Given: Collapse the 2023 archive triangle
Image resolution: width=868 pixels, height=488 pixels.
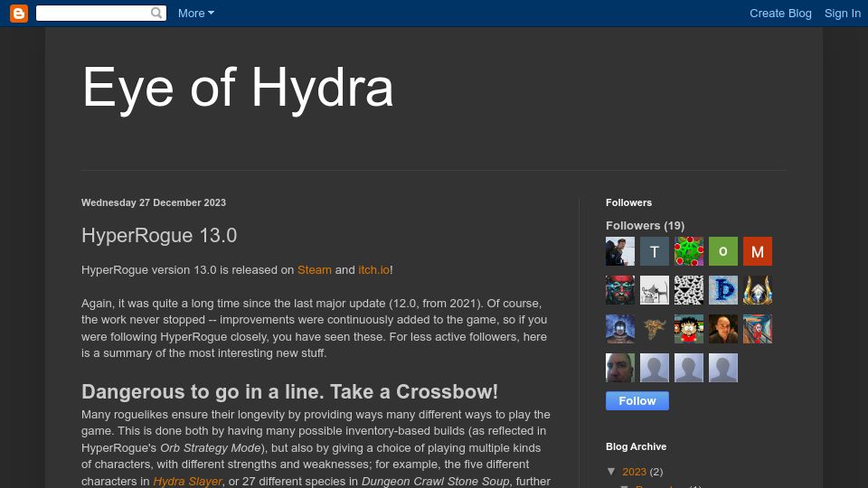Looking at the screenshot, I should [x=612, y=472].
